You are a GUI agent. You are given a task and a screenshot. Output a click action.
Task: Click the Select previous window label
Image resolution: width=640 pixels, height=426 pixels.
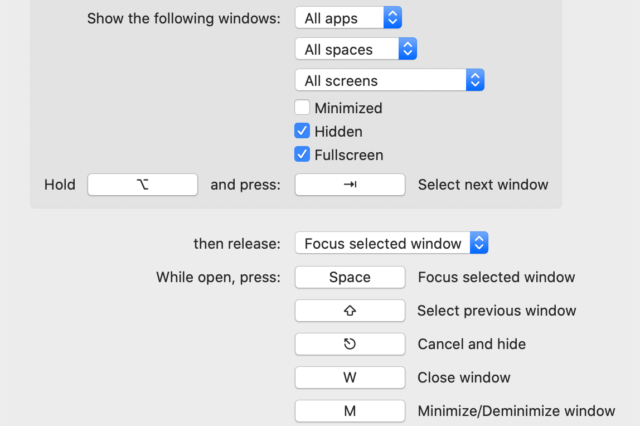pyautogui.click(x=497, y=311)
